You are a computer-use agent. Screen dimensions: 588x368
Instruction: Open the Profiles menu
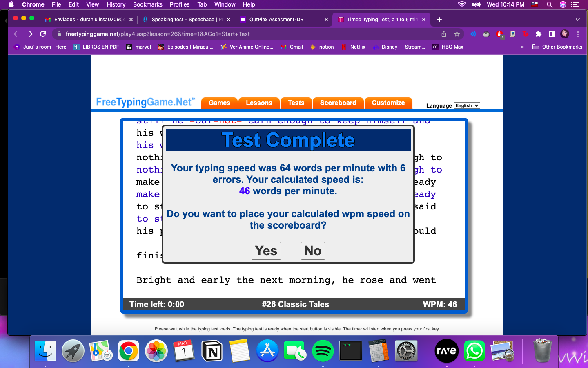[x=180, y=4]
